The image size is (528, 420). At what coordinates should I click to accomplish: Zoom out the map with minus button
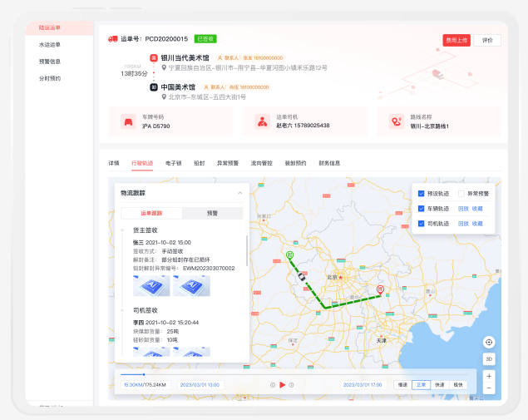tap(489, 388)
